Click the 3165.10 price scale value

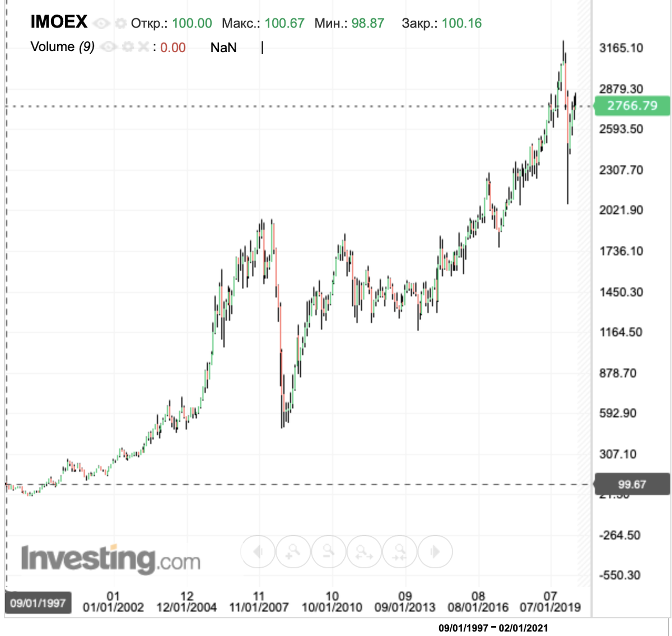tap(621, 48)
